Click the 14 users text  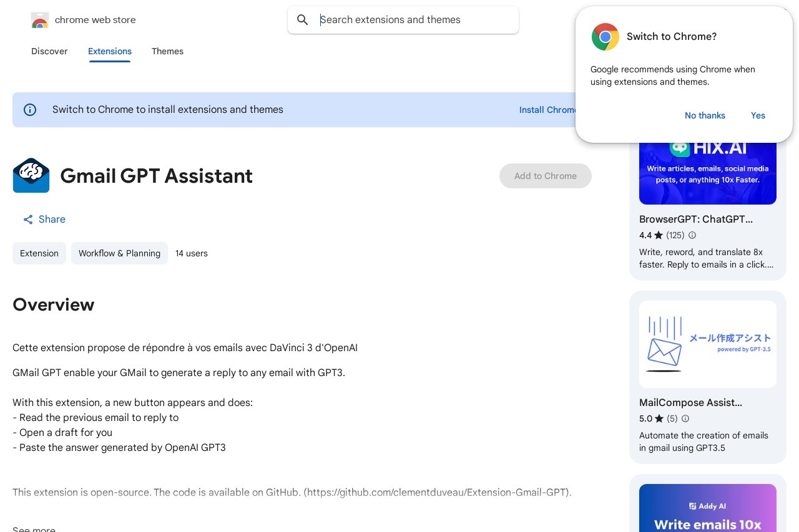(192, 253)
